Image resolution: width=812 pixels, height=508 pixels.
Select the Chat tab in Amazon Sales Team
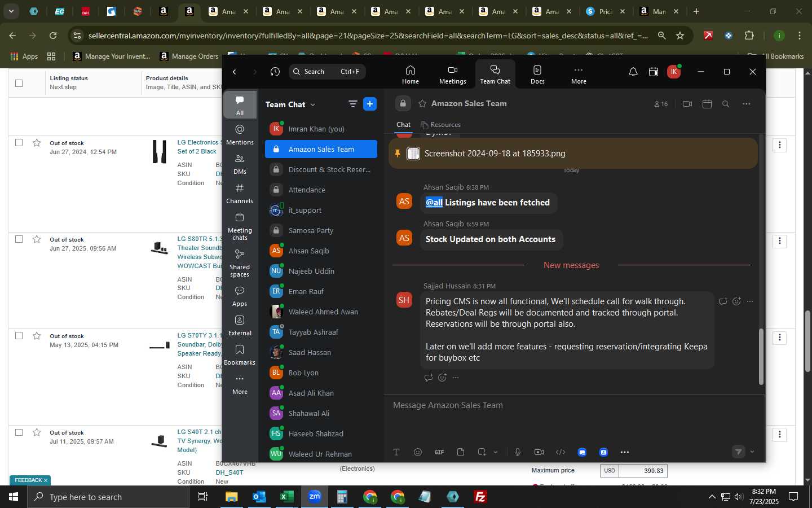pyautogui.click(x=403, y=125)
